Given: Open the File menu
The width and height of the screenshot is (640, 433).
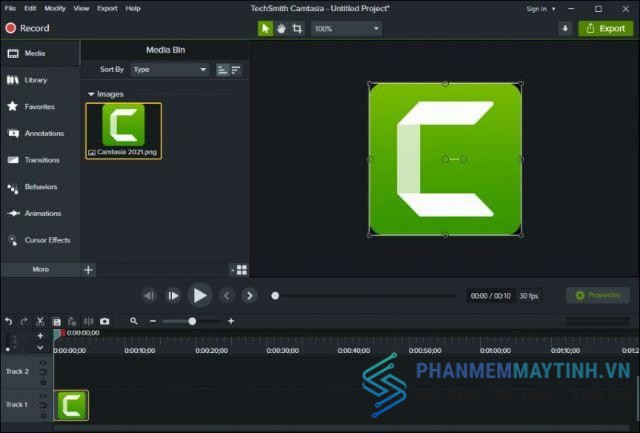Looking at the screenshot, I should pos(10,8).
